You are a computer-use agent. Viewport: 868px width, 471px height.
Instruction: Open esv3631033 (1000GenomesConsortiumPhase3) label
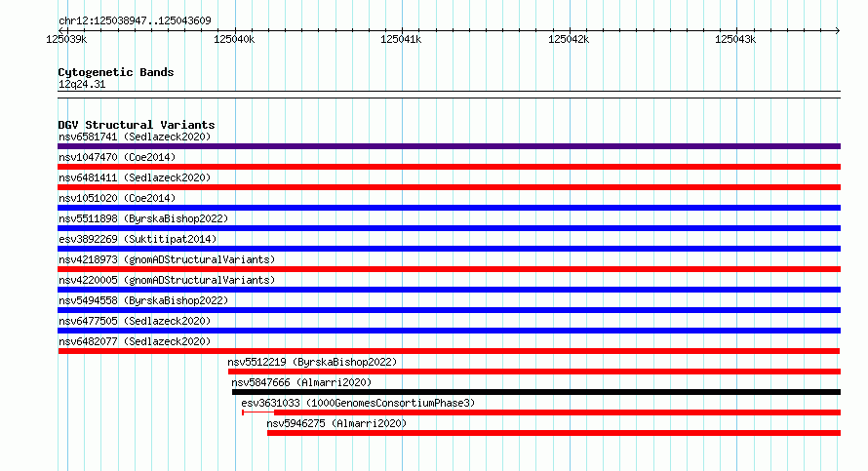point(358,403)
